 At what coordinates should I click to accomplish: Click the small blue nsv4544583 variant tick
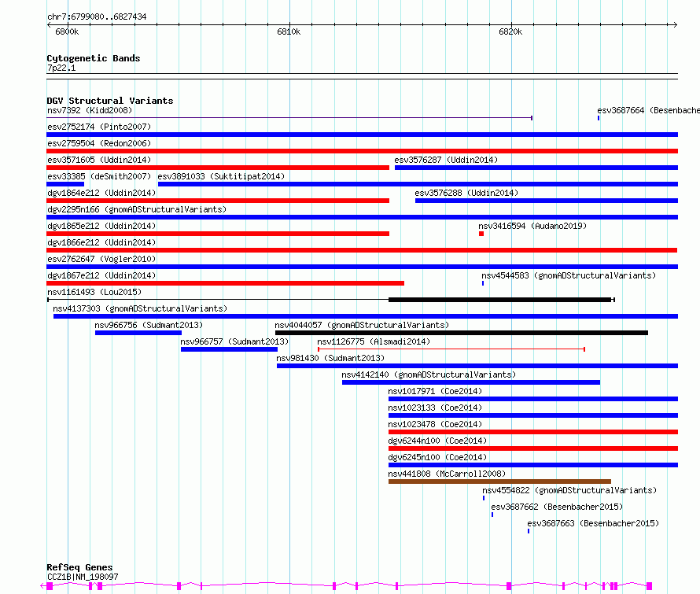click(483, 283)
